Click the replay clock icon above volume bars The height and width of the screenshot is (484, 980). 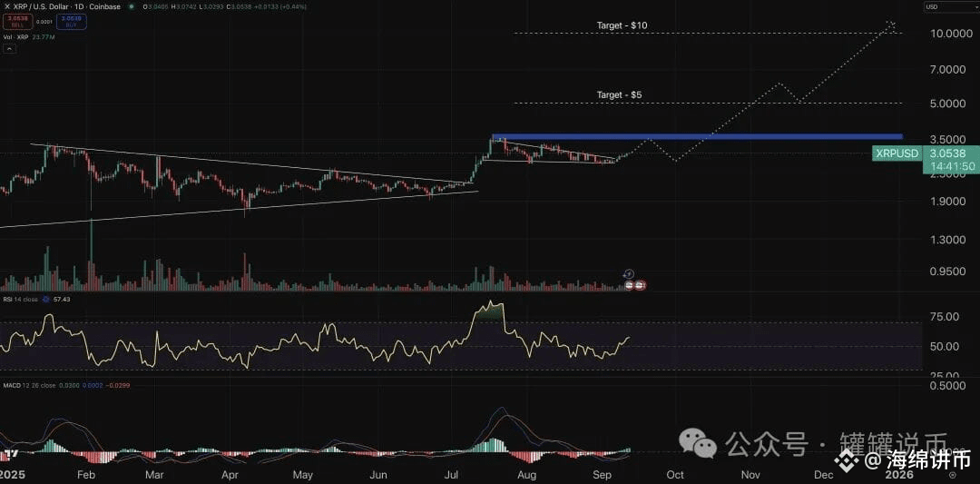pos(630,274)
